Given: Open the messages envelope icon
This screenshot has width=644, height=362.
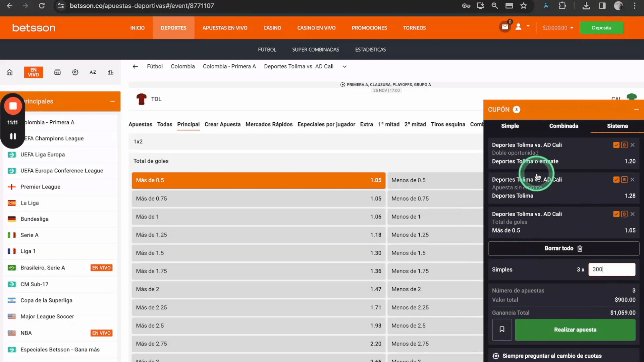Looking at the screenshot, I should click(505, 27).
